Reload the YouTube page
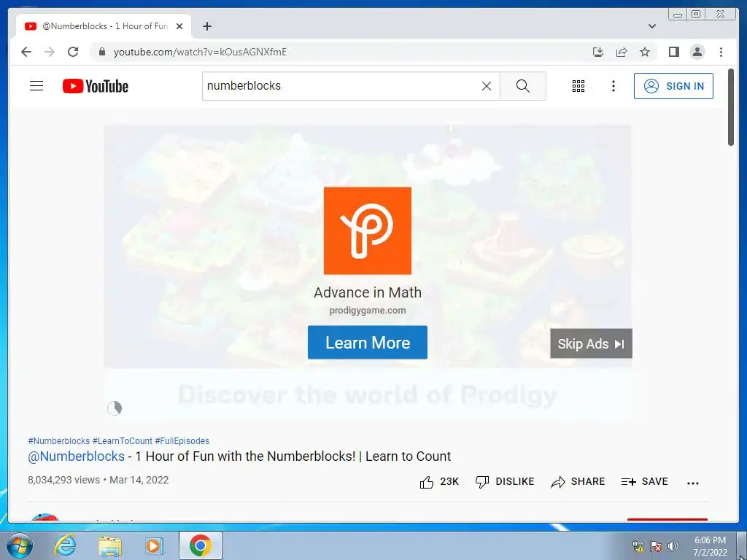Viewport: 747px width, 560px height. [x=73, y=52]
